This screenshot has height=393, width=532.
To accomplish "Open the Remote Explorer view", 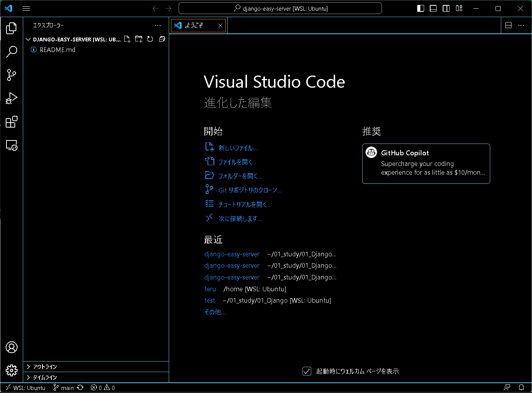I will (x=11, y=145).
